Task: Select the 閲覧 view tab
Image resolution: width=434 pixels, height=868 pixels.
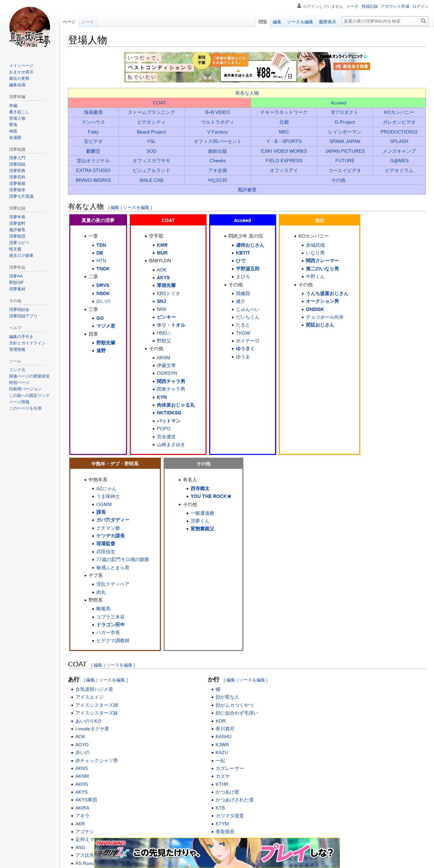Action: coord(263,22)
